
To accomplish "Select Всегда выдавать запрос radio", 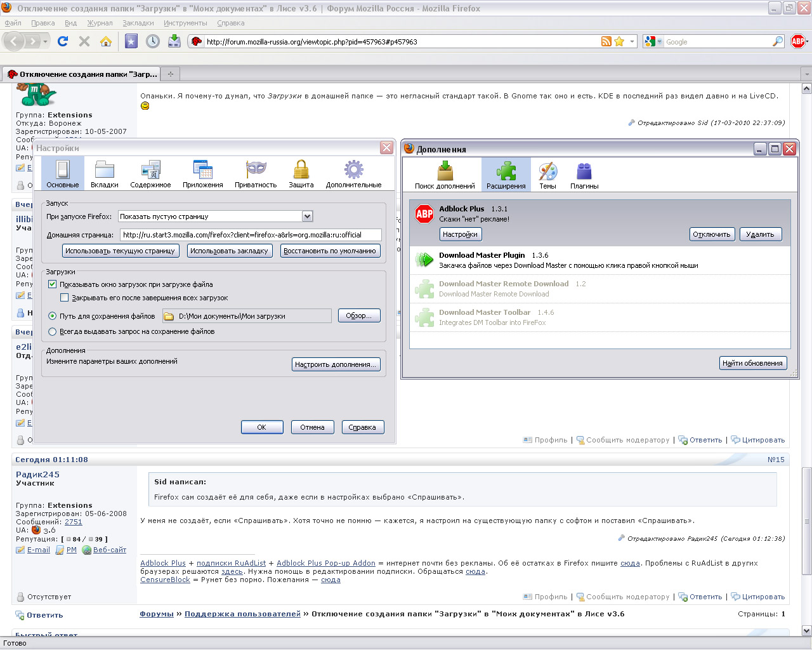I will pyautogui.click(x=53, y=331).
